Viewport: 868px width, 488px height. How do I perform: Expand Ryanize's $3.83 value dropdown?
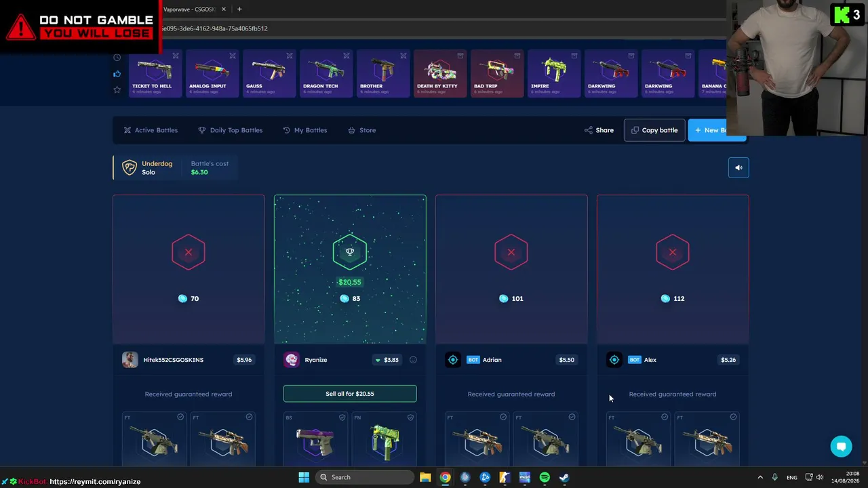point(387,360)
